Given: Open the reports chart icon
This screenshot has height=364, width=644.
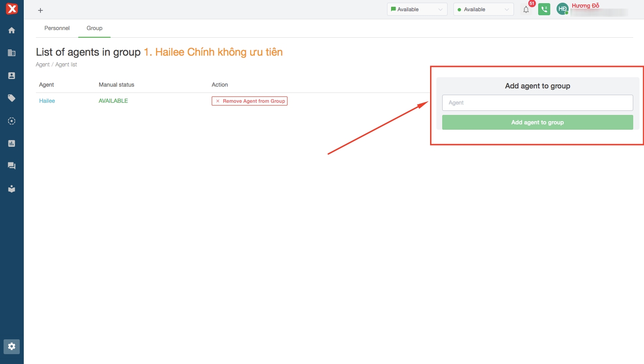Looking at the screenshot, I should pyautogui.click(x=12, y=144).
